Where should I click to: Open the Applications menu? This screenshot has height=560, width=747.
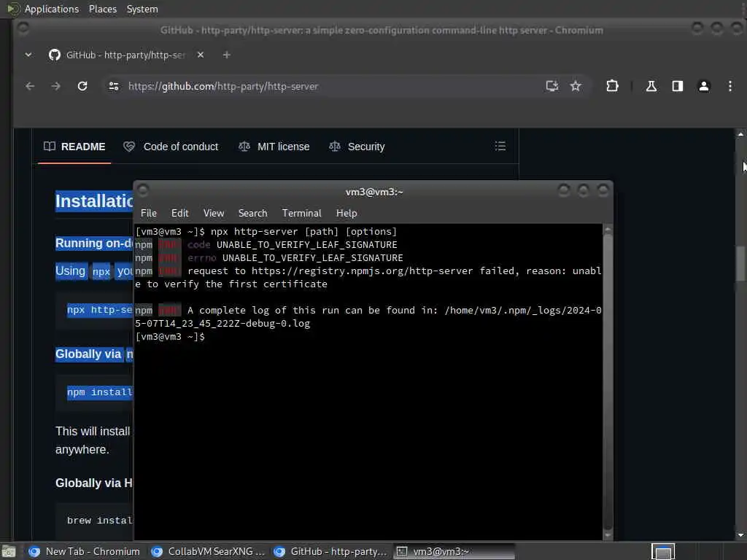point(52,9)
